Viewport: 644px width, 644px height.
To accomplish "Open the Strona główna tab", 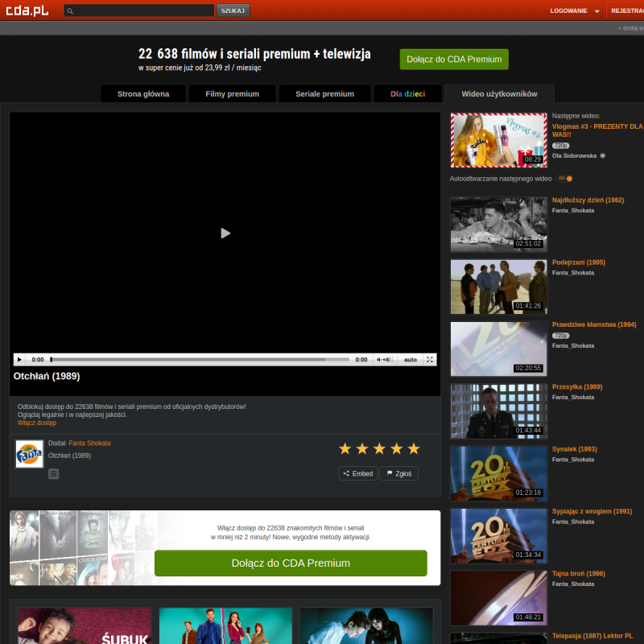I will [143, 93].
